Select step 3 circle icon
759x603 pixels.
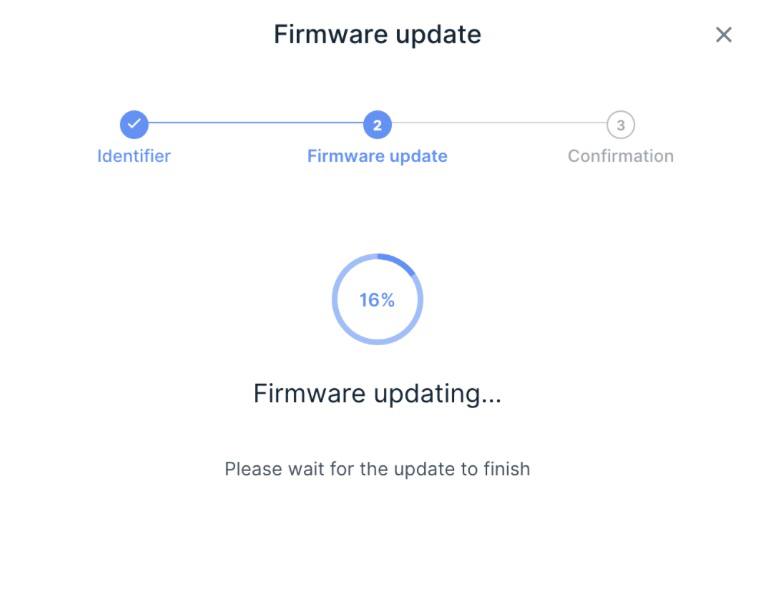(621, 124)
